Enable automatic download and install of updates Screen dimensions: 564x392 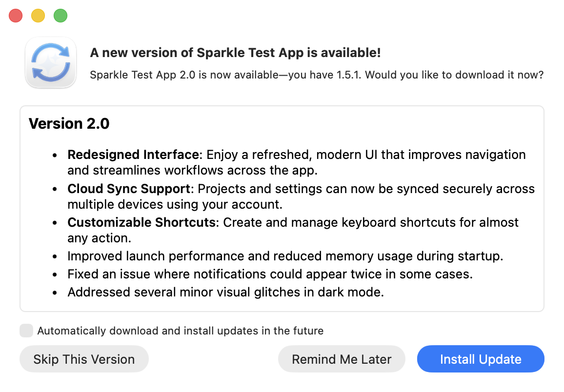click(26, 331)
